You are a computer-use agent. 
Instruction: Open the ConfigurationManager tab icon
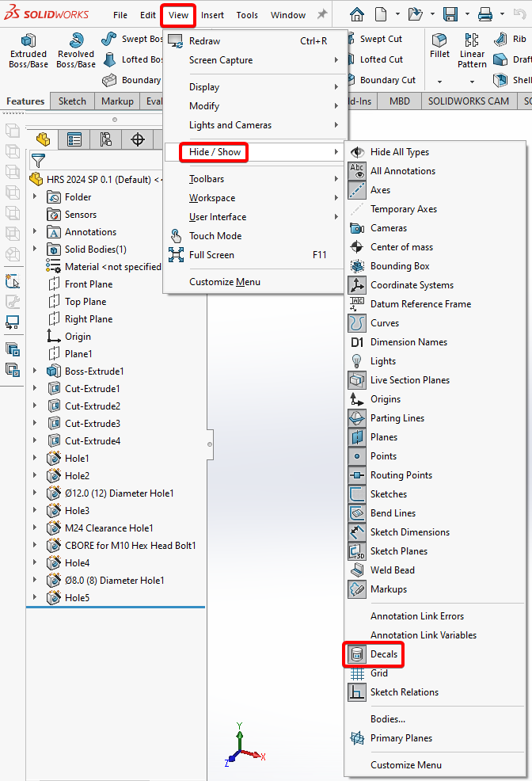click(x=105, y=139)
